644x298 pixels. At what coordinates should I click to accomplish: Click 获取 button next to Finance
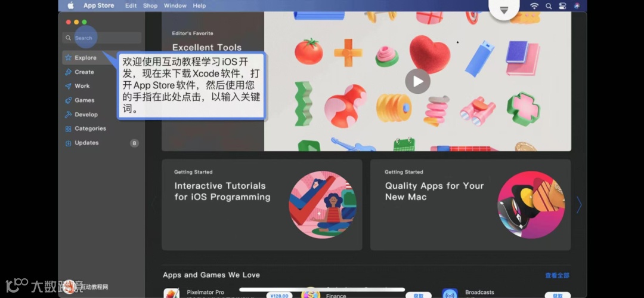[419, 295]
